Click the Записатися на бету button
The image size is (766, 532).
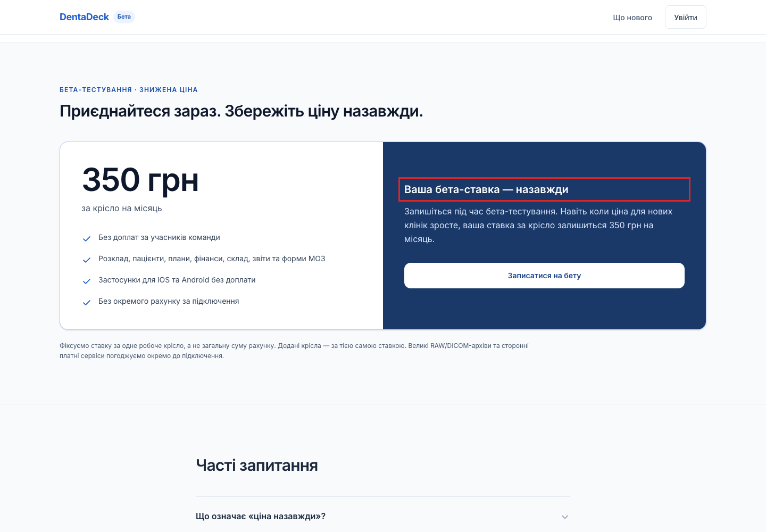click(544, 276)
